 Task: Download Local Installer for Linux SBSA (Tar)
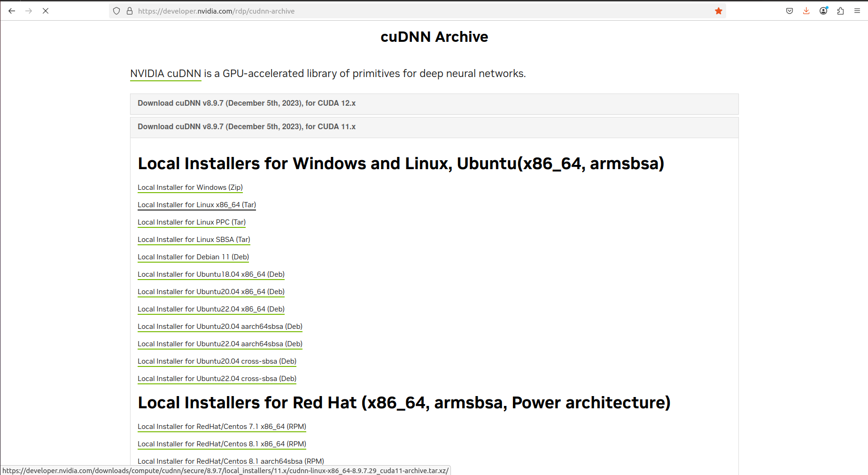[x=194, y=240]
